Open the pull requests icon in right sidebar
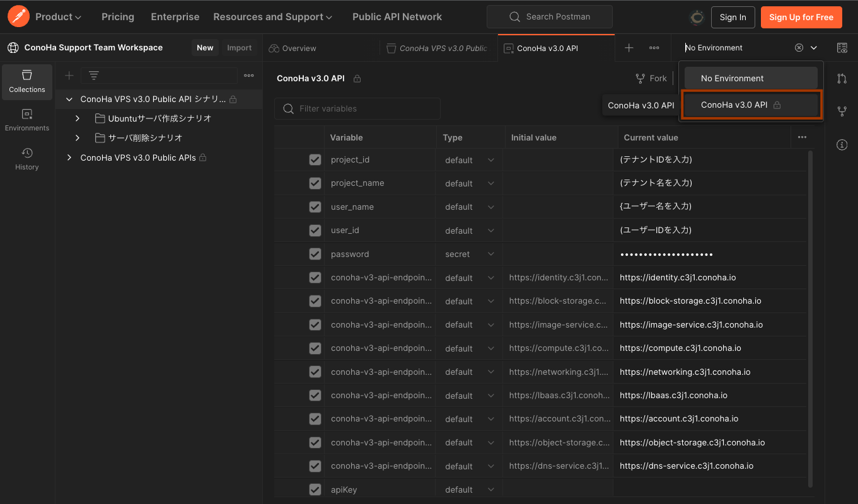The image size is (858, 504). [842, 79]
